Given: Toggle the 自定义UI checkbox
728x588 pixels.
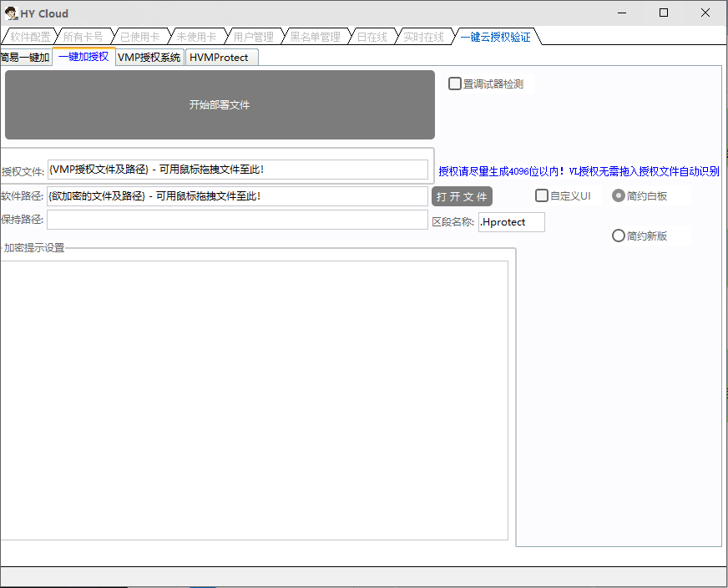Looking at the screenshot, I should [x=542, y=195].
